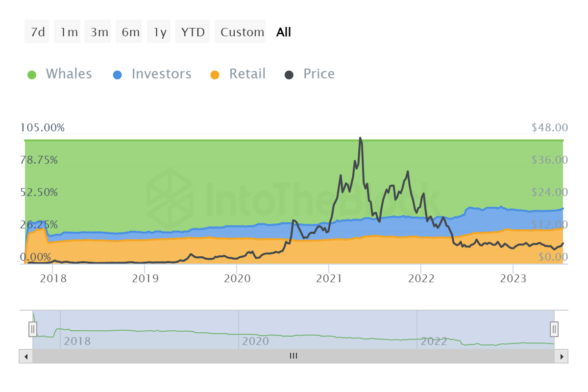Click the 1m time range button
This screenshot has width=588, height=392.
(67, 31)
